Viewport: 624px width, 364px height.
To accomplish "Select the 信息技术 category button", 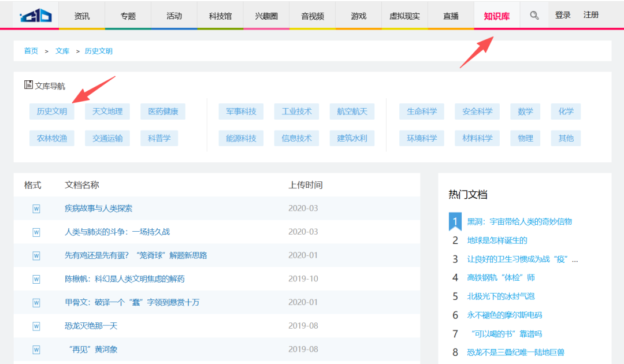I will pos(296,138).
